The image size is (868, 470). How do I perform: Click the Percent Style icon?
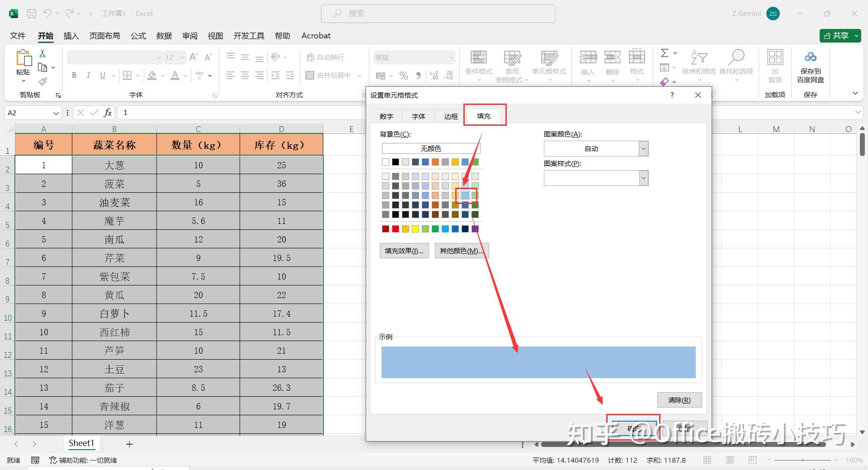coord(404,76)
